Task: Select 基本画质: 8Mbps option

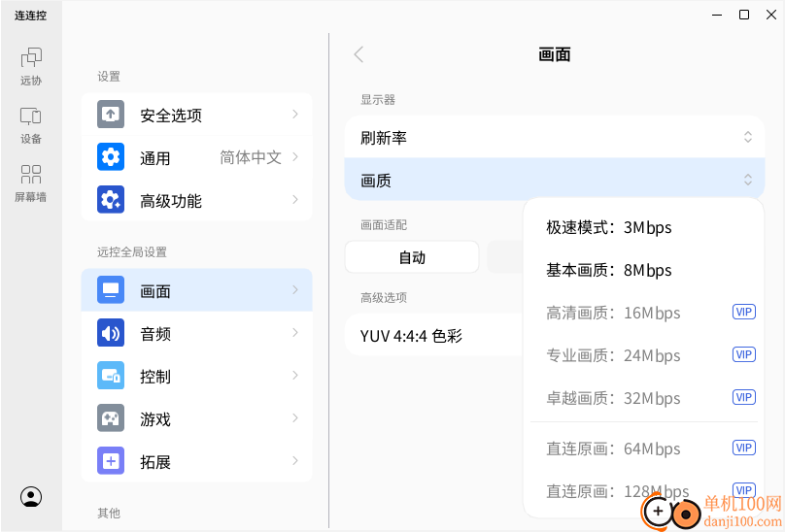Action: (x=644, y=270)
